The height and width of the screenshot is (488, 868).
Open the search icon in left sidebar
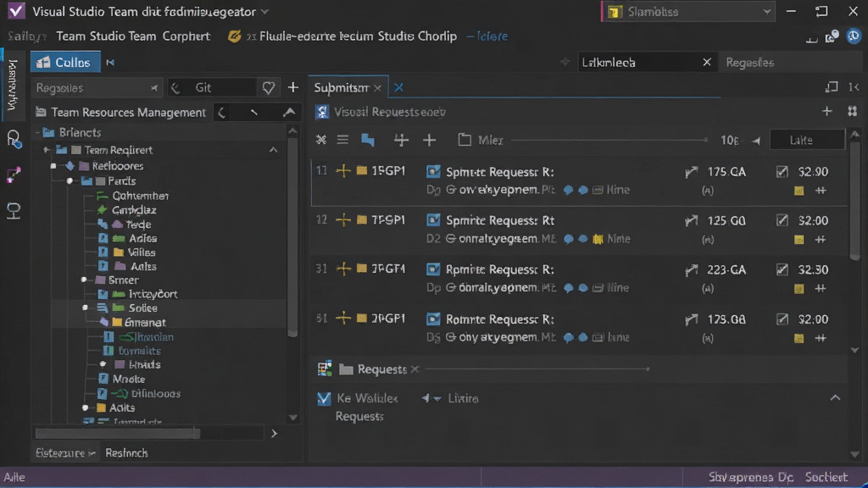[x=14, y=139]
